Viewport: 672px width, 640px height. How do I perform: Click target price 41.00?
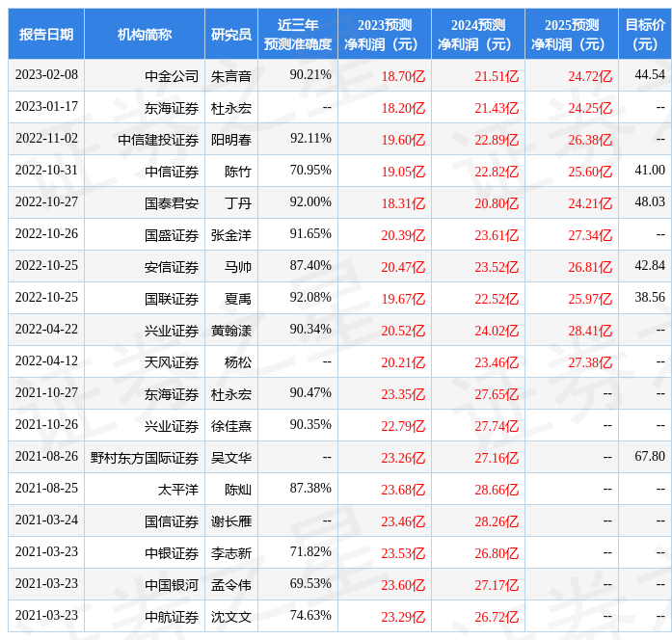[x=650, y=171]
